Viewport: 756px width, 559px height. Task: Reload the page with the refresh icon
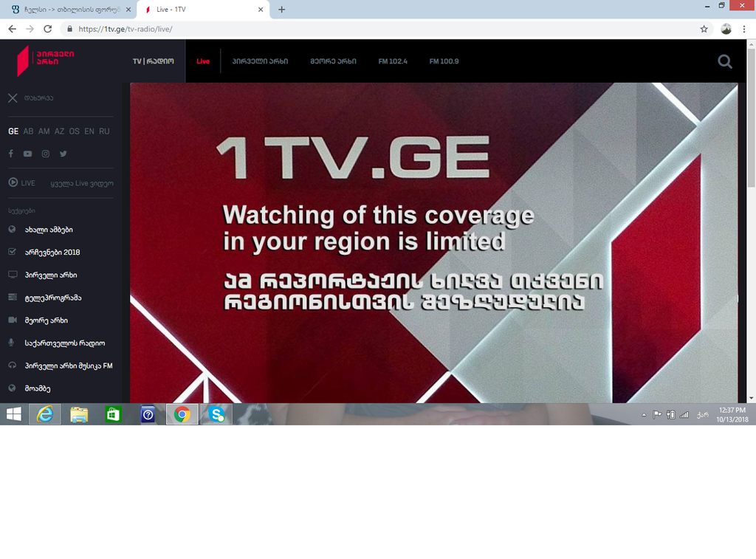click(x=48, y=29)
